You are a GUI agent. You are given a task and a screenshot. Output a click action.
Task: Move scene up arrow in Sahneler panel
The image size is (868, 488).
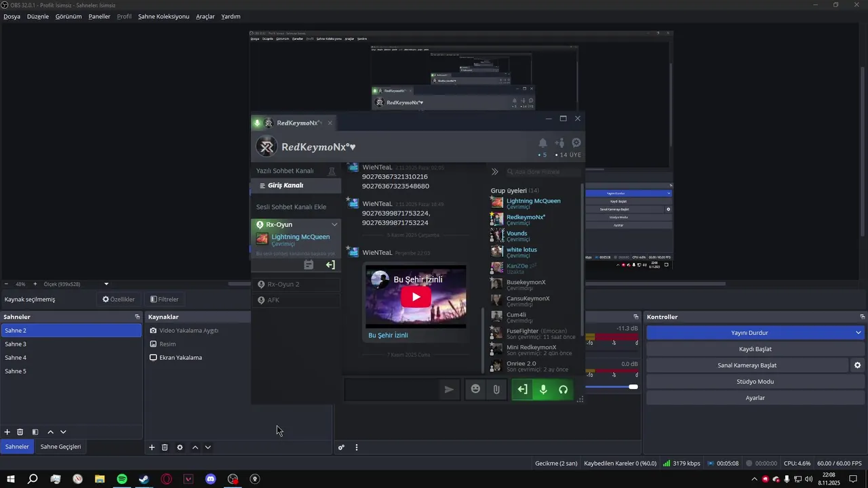coord(50,432)
